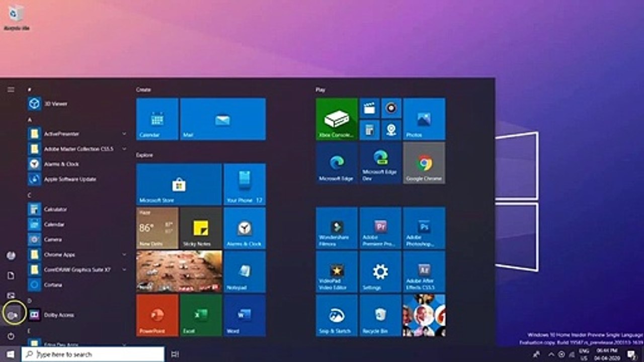Open 3D Viewer from the app list

(77, 104)
